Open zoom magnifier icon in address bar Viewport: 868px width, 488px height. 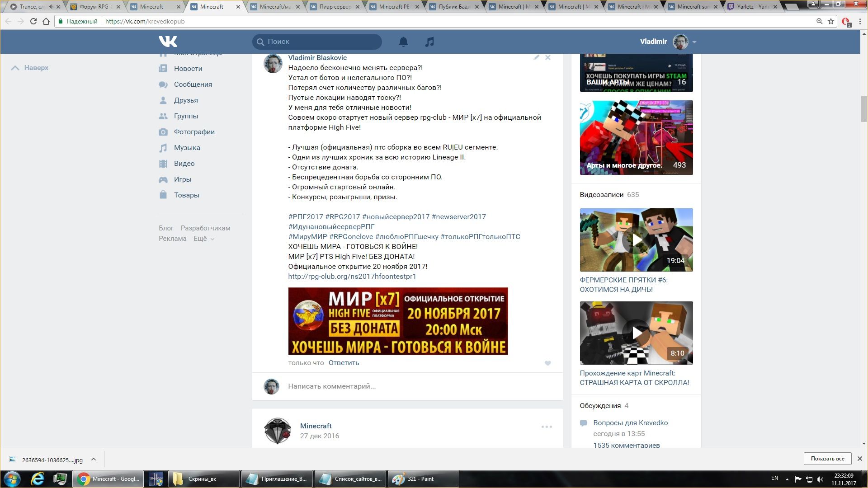819,21
